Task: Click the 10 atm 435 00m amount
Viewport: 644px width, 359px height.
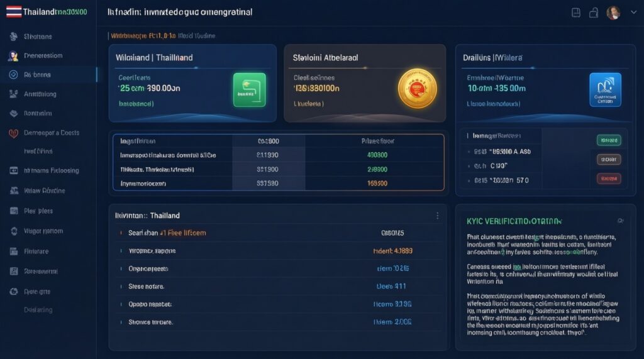Action: pyautogui.click(x=497, y=88)
